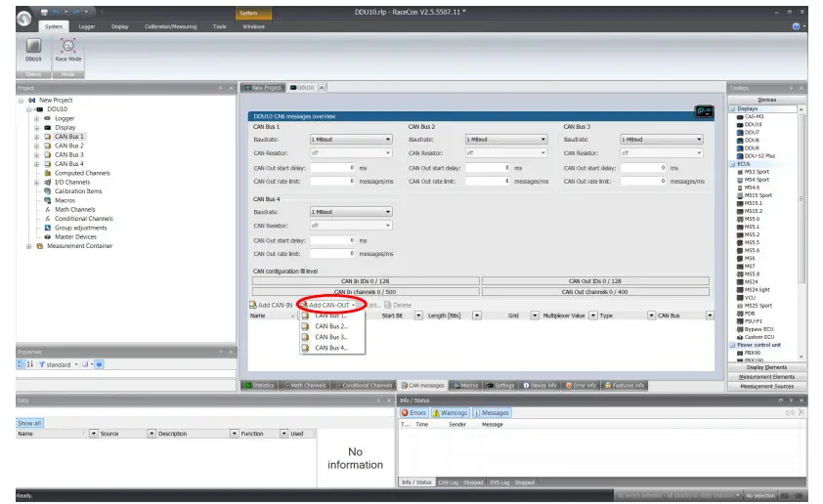
Task: Open Group adjustments in project tree
Action: pyautogui.click(x=80, y=228)
